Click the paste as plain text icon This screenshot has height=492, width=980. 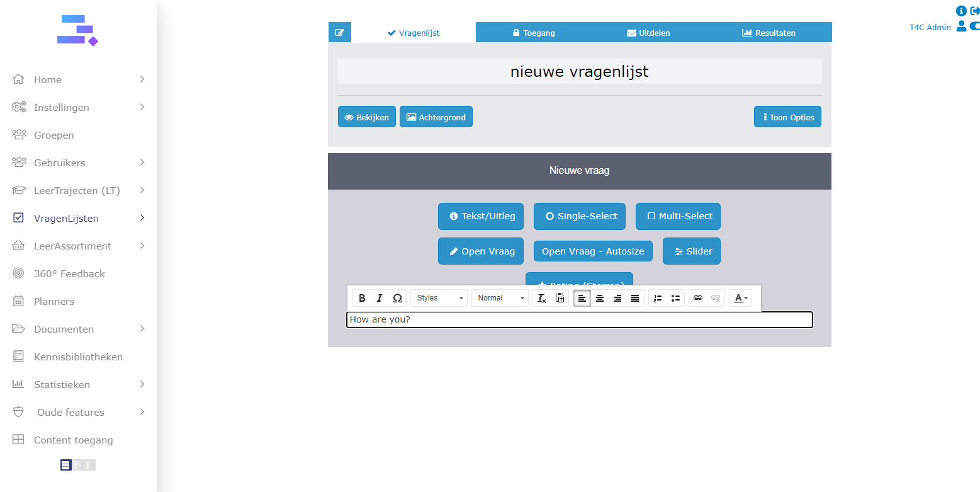click(560, 298)
